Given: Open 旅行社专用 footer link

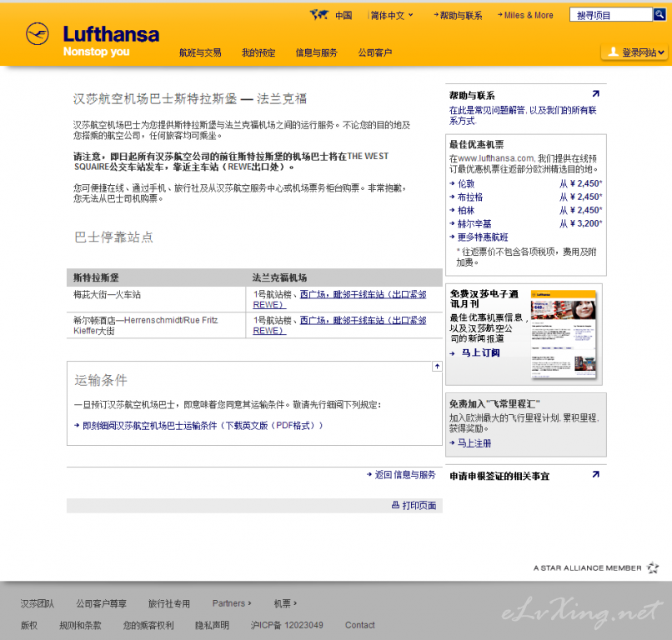Looking at the screenshot, I should pos(169,603).
